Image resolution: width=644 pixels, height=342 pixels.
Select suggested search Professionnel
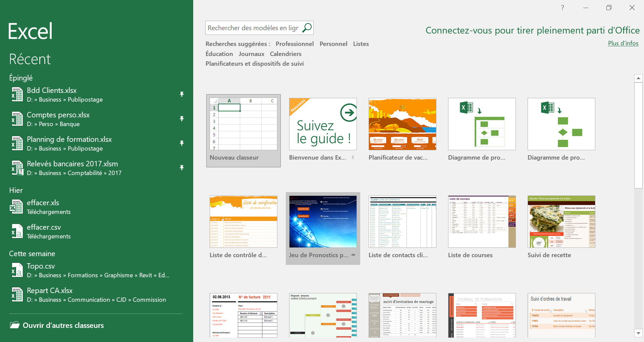(x=294, y=44)
